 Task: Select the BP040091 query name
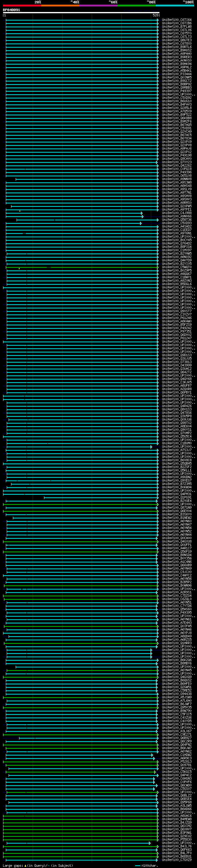[11, 10]
